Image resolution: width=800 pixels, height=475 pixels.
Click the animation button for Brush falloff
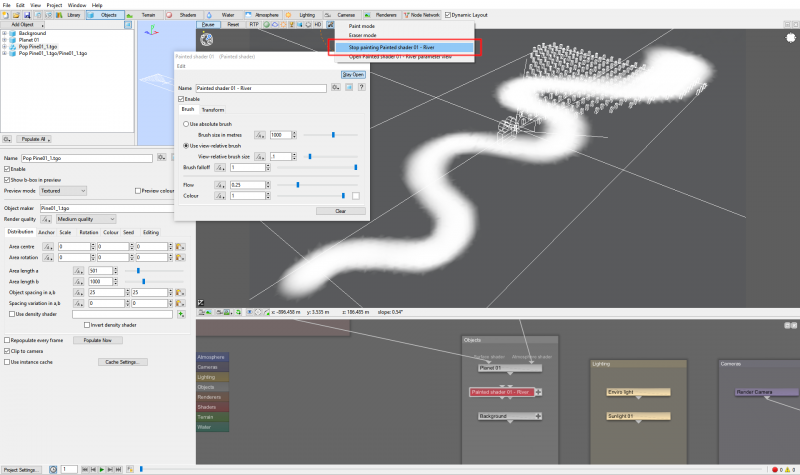220,167
